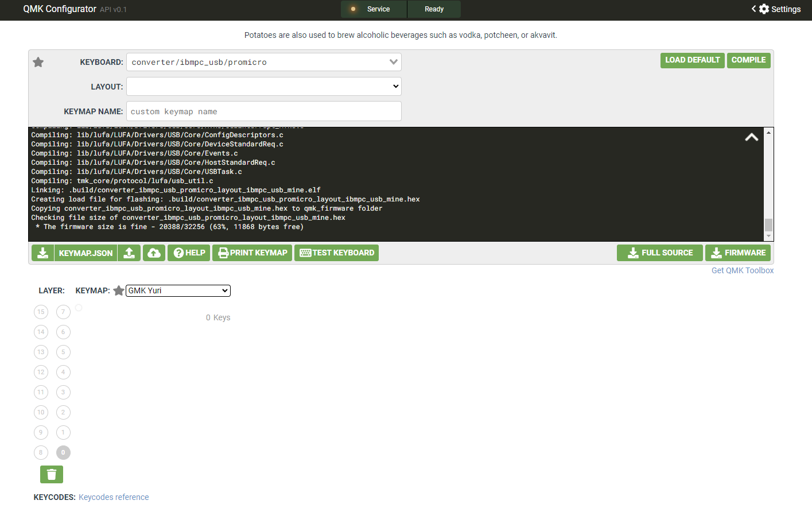Click the favorite keyboard star icon

[x=38, y=62]
